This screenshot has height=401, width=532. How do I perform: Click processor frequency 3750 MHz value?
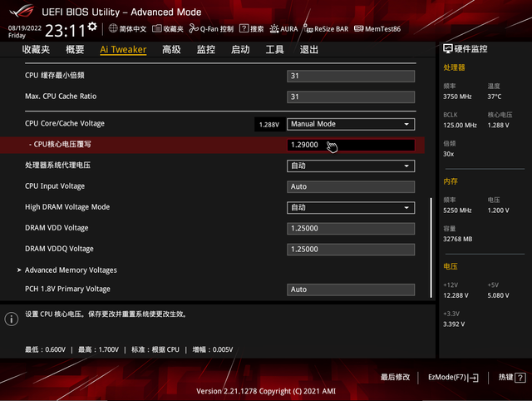(457, 97)
